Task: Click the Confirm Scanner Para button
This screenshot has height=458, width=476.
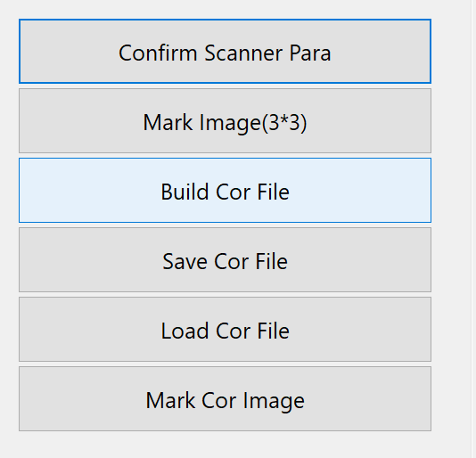Action: point(225,51)
